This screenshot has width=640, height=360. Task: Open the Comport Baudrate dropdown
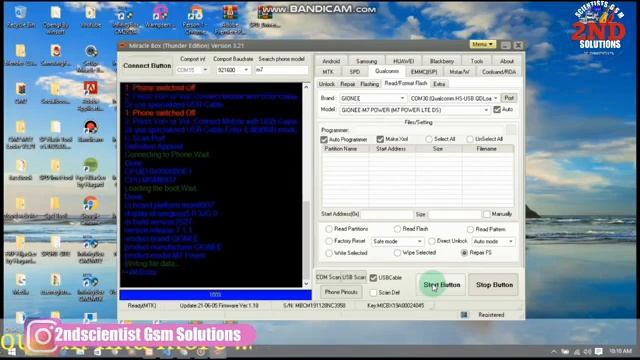233,70
